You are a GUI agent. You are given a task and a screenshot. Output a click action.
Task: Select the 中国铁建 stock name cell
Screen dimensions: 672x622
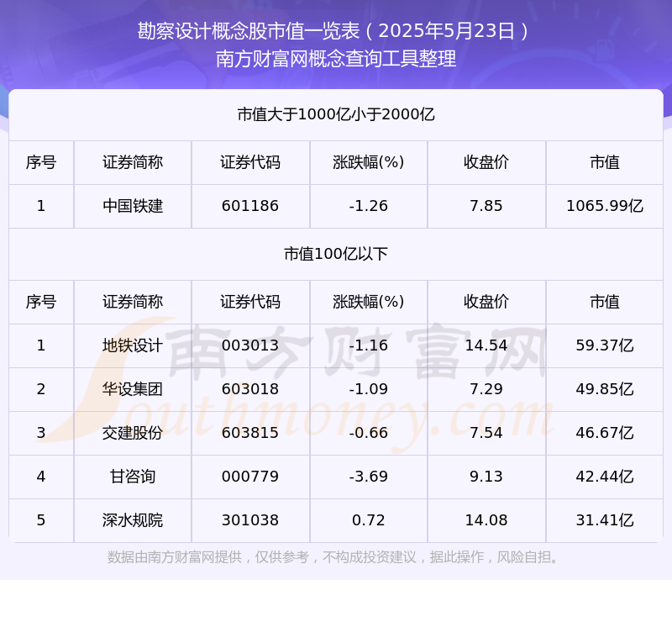[133, 206]
